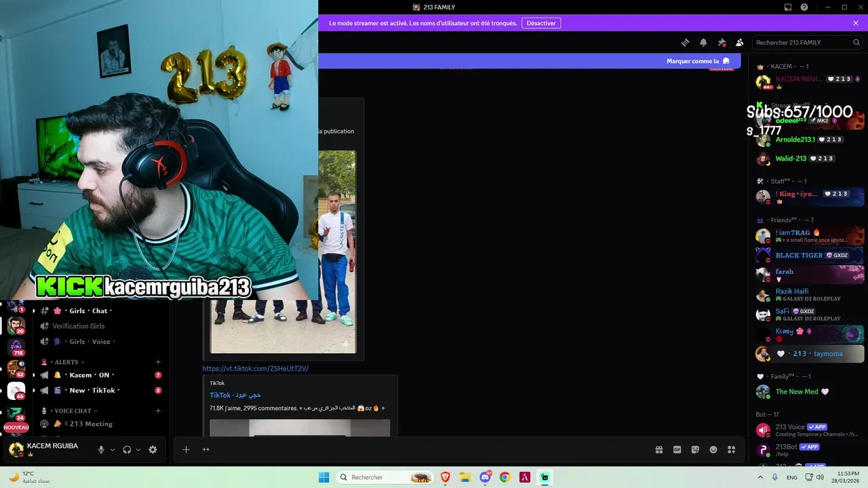Image resolution: width=868 pixels, height=488 pixels.
Task: Create channel in ALERTS category
Action: click(158, 362)
